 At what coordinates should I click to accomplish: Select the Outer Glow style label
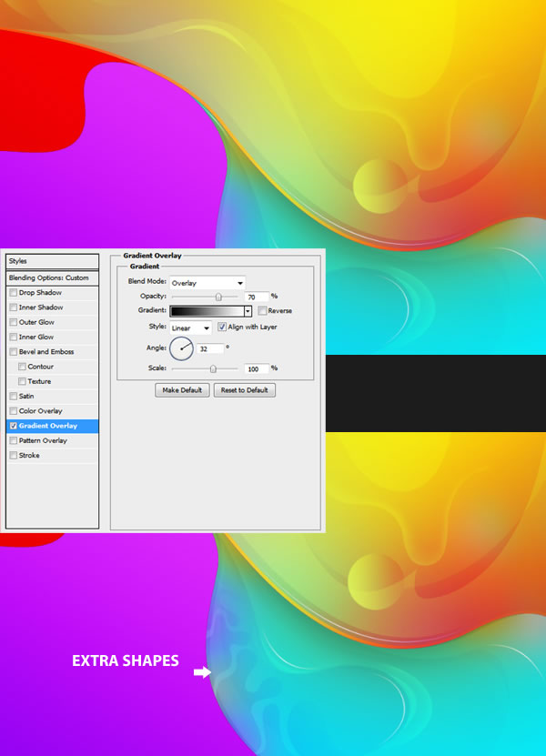click(36, 322)
